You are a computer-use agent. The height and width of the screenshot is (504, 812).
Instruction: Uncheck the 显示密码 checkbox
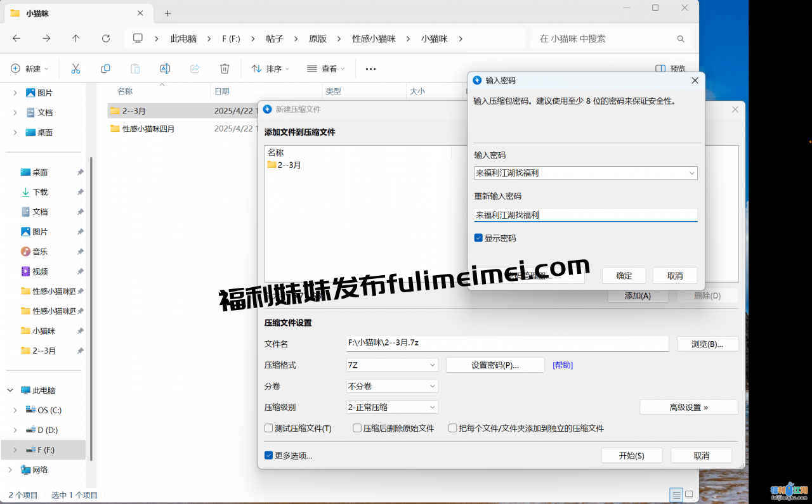[x=479, y=238]
